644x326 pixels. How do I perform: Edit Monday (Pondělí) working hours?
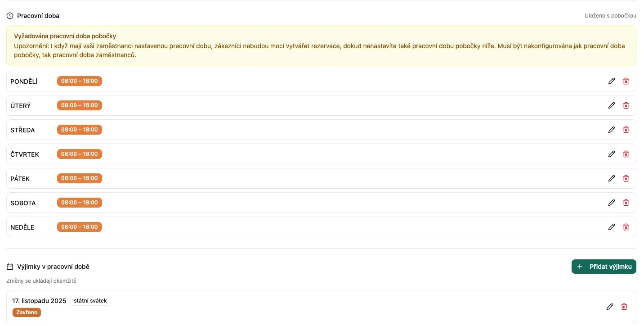pos(611,81)
